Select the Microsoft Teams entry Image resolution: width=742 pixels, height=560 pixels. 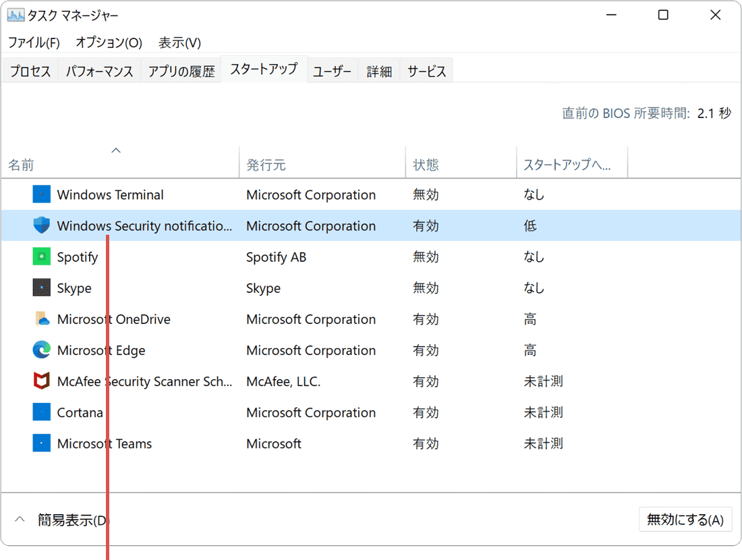(x=105, y=443)
